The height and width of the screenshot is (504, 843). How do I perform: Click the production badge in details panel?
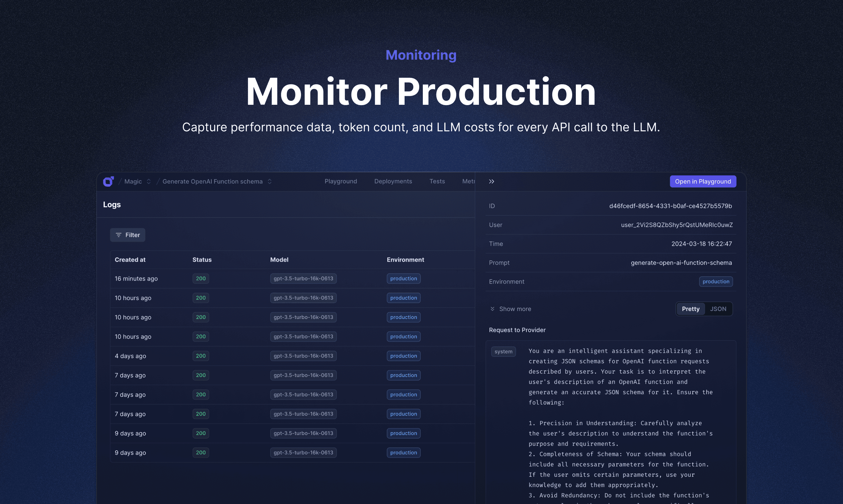pos(716,282)
